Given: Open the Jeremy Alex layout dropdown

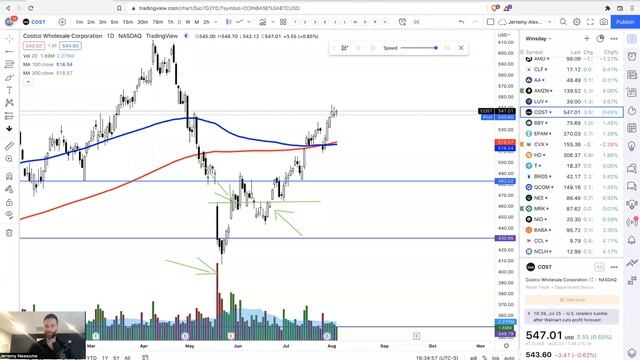Looking at the screenshot, I should click(526, 22).
